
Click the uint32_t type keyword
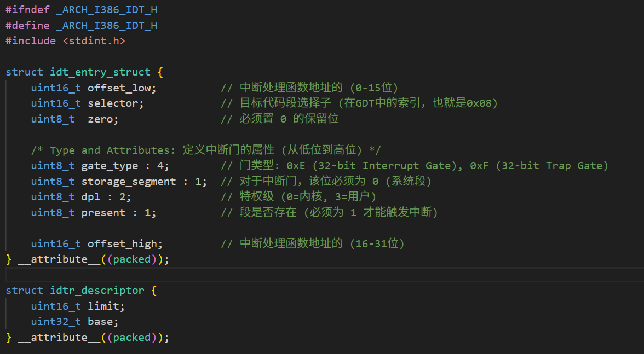click(x=55, y=321)
